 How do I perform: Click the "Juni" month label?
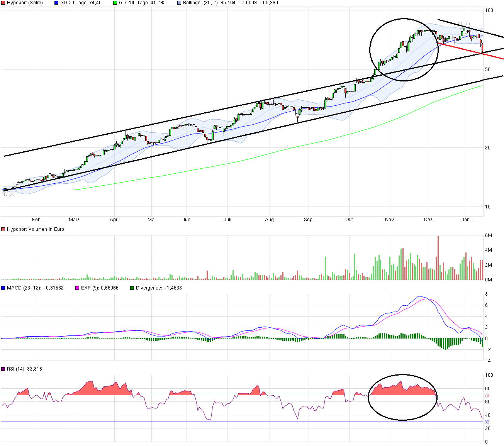[187, 220]
